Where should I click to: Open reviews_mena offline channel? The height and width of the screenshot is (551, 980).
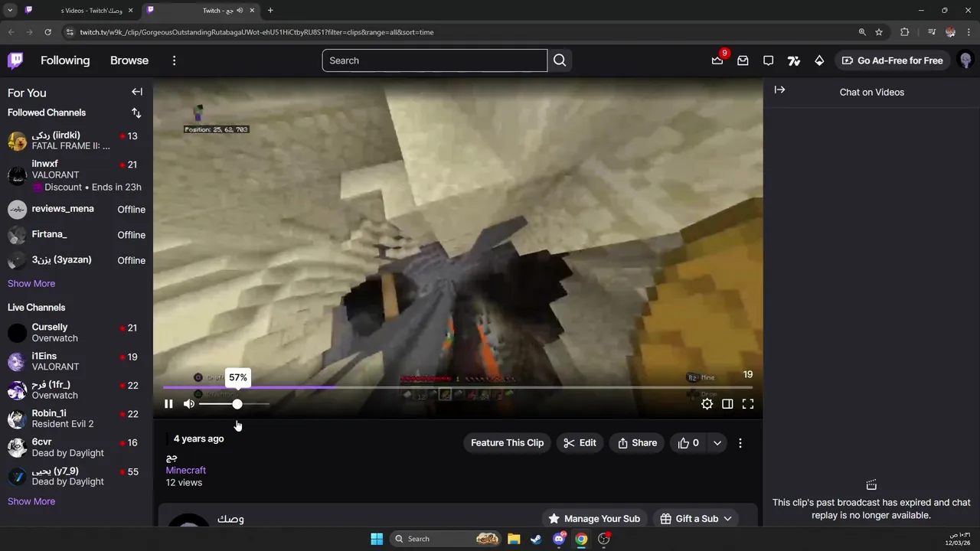[x=77, y=209]
